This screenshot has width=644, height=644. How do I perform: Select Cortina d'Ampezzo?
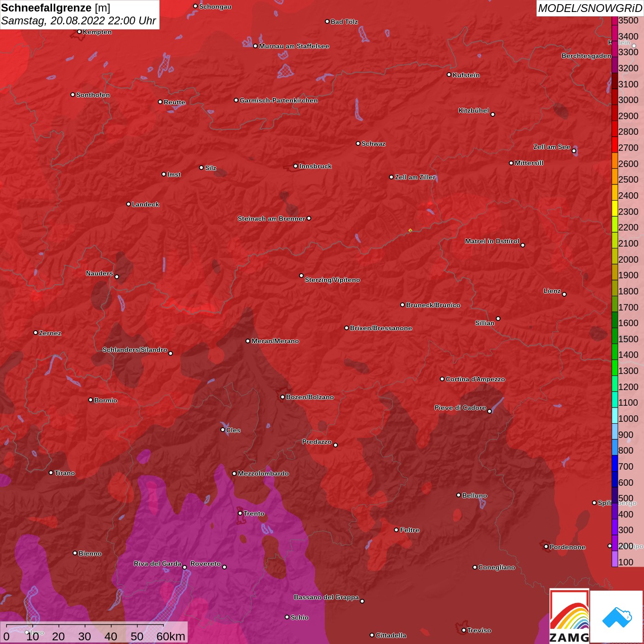coord(475,379)
